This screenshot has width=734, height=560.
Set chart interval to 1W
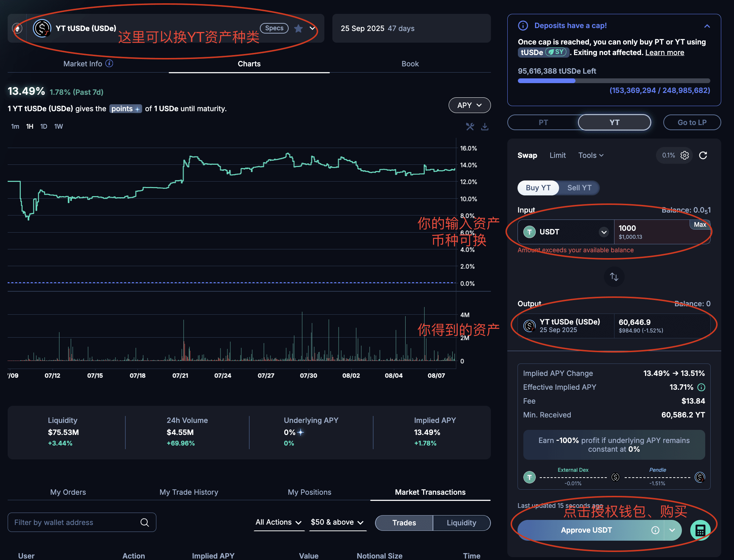click(x=58, y=127)
